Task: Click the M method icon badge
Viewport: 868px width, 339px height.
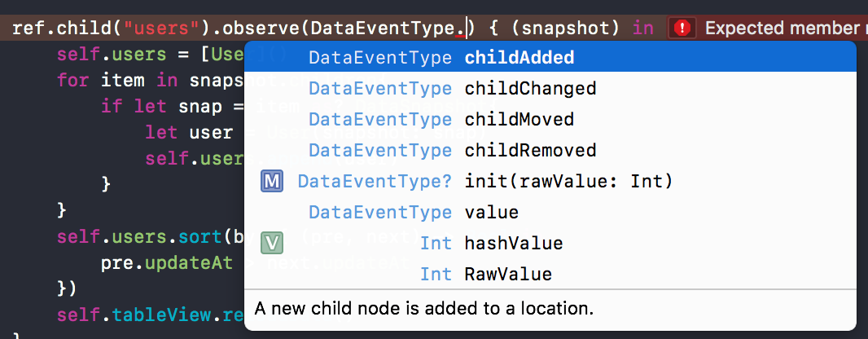Action: pos(273,182)
